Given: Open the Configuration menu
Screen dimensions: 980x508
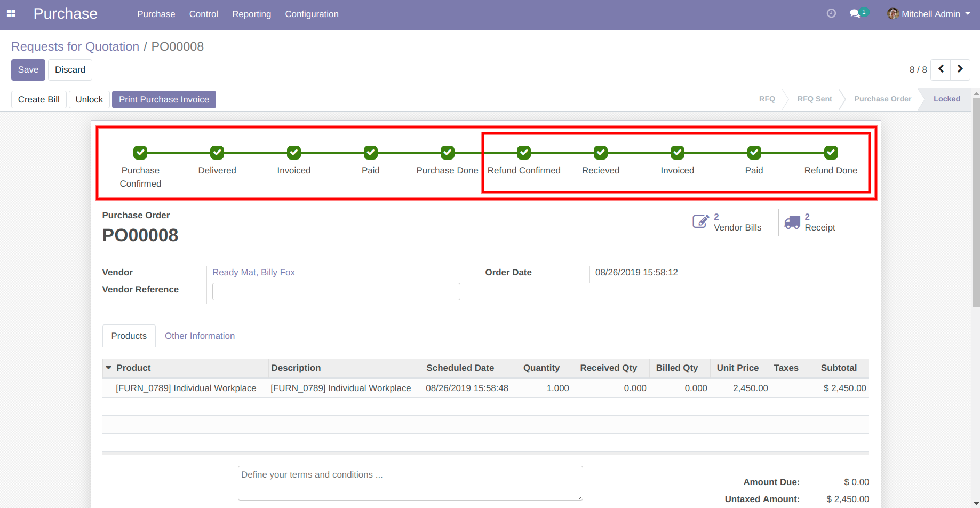Looking at the screenshot, I should pos(312,14).
